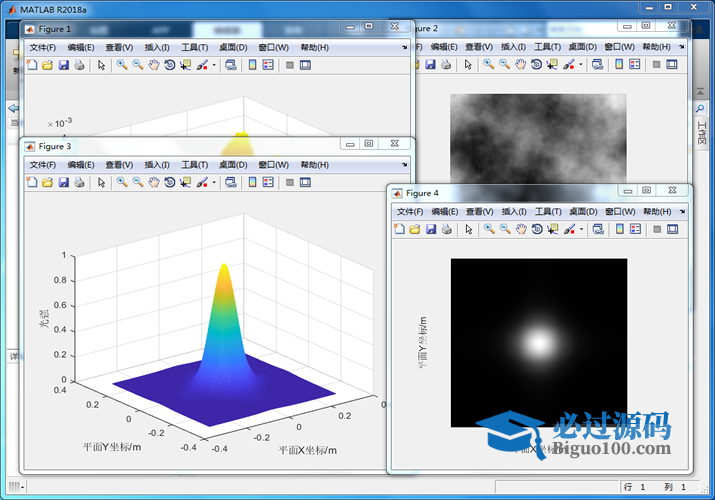Screen dimensions: 715x500
Task: Open file icon in Figure 4 toolbar
Action: [x=414, y=229]
